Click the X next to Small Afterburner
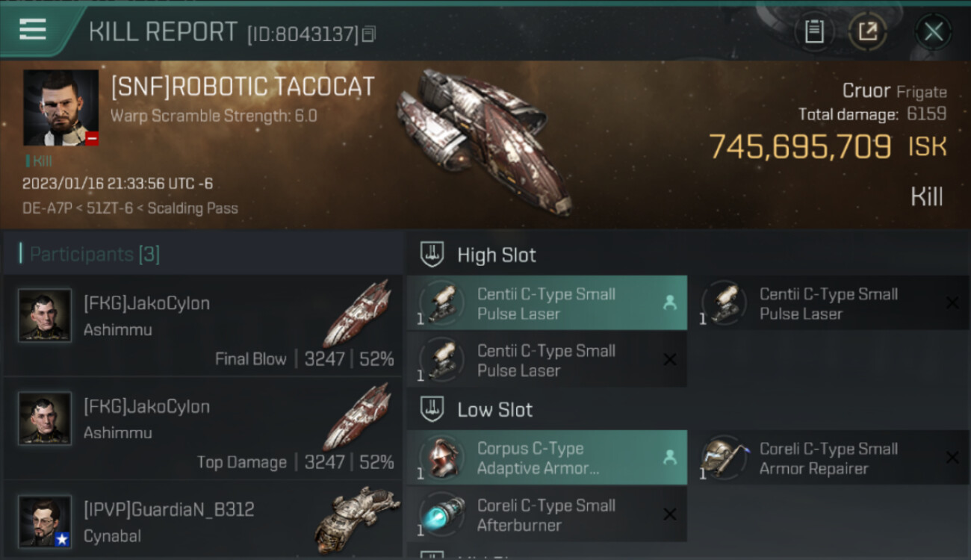 click(x=670, y=514)
